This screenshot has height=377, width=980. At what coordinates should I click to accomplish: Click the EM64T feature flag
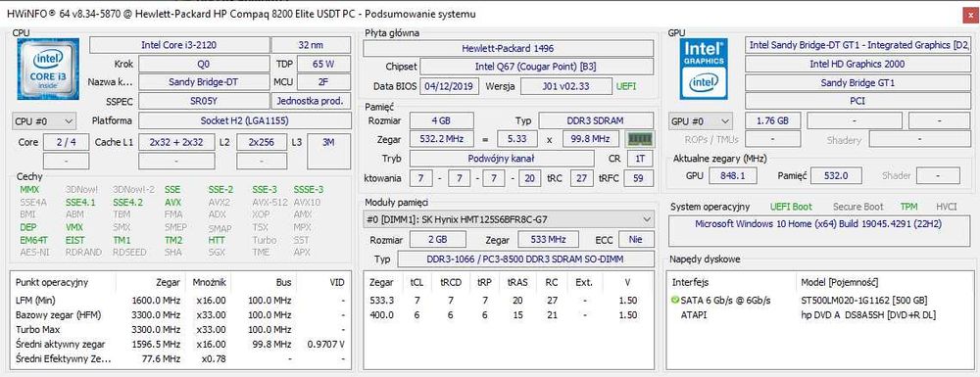[x=34, y=240]
